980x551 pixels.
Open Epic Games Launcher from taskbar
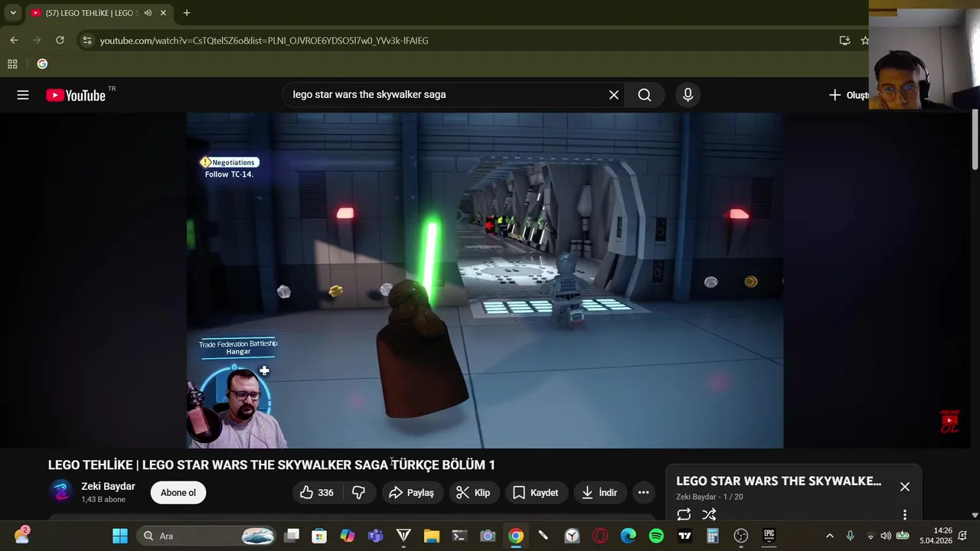769,536
